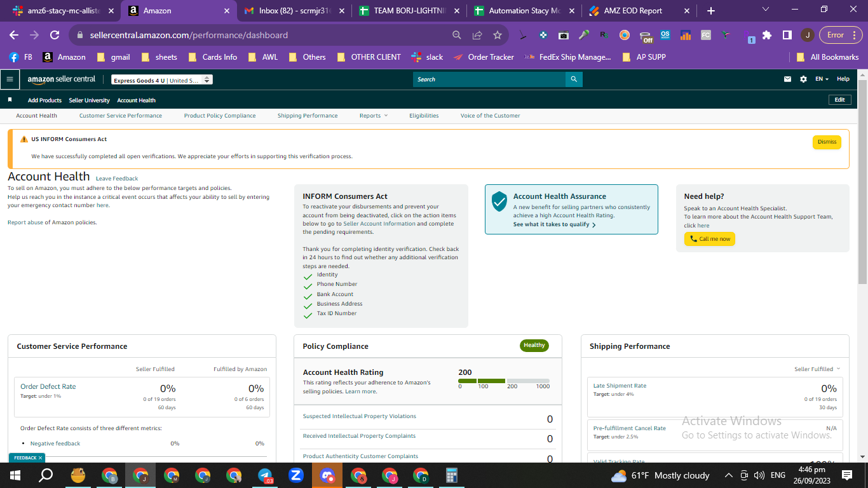Toggle the Chrome side panel icon
The height and width of the screenshot is (488, 868).
coord(787,35)
